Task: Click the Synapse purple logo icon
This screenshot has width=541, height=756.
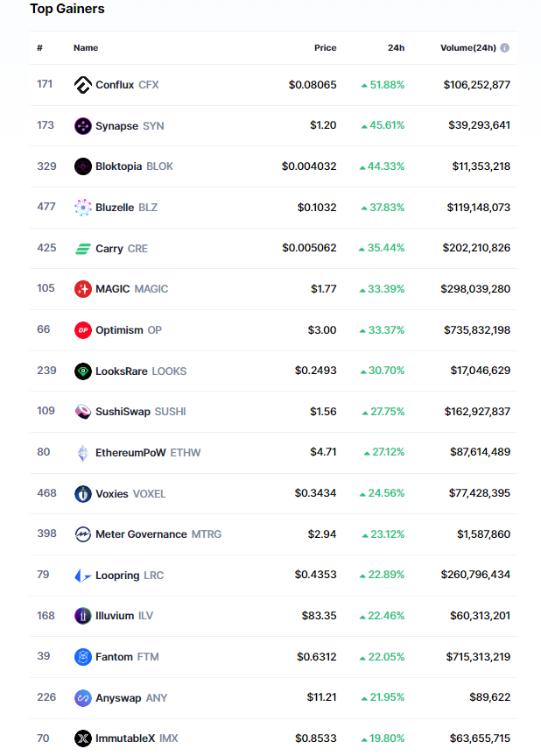Action: click(82, 126)
